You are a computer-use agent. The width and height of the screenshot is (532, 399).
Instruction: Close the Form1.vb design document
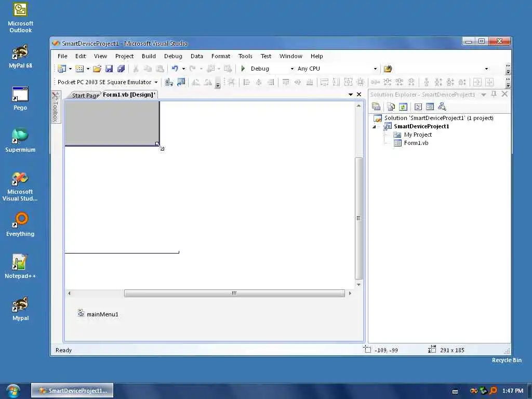(359, 95)
